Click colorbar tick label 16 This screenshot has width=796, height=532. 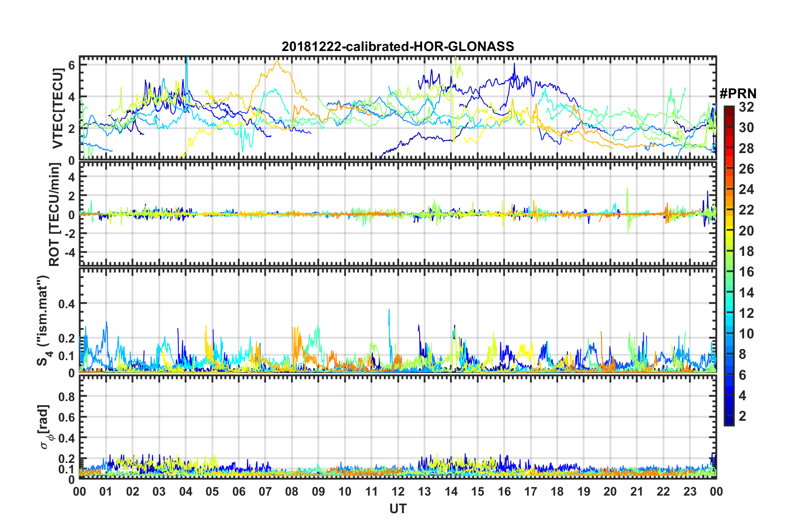point(746,272)
